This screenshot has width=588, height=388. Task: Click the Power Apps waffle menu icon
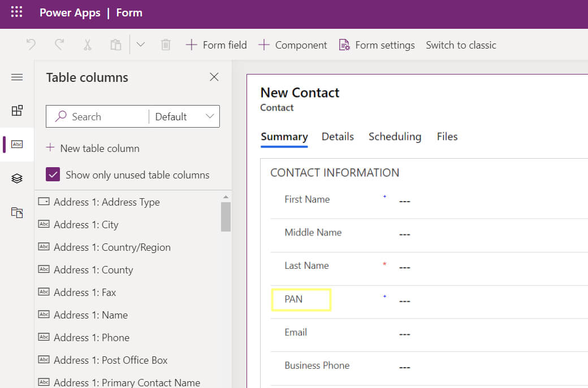(16, 12)
